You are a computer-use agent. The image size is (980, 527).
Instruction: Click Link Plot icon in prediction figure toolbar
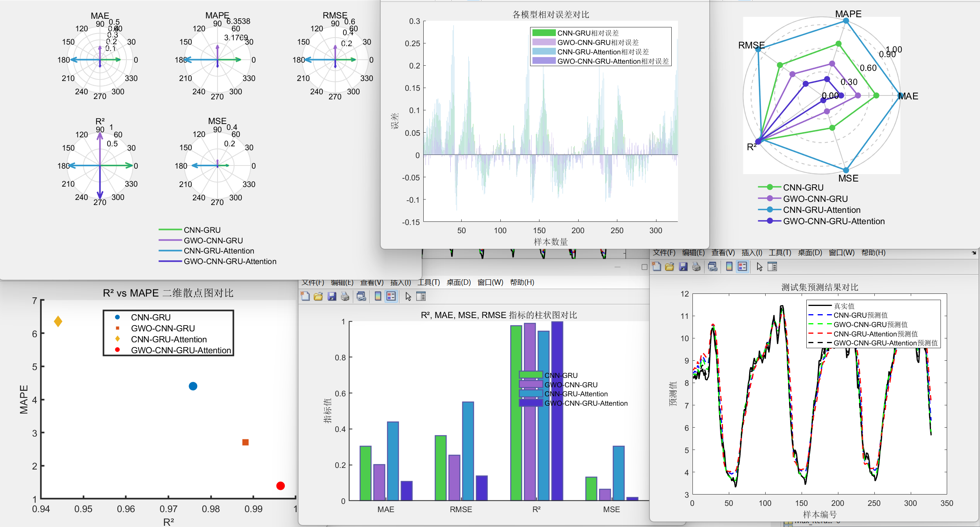[x=712, y=267]
